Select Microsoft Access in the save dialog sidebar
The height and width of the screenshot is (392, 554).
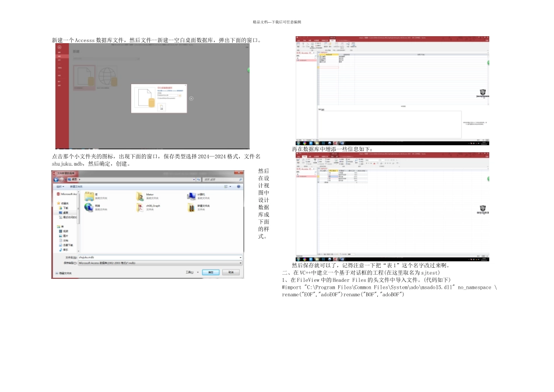(x=67, y=194)
